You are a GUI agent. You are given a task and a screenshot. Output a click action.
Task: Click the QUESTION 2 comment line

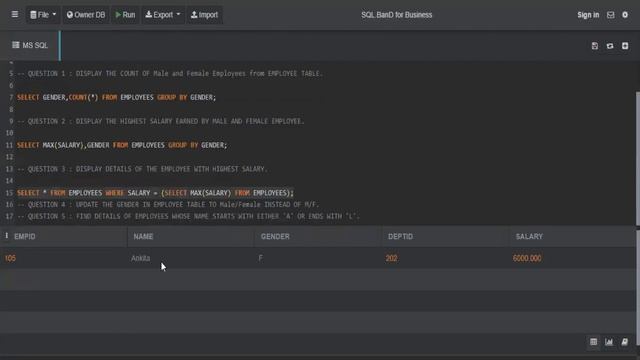(160, 121)
